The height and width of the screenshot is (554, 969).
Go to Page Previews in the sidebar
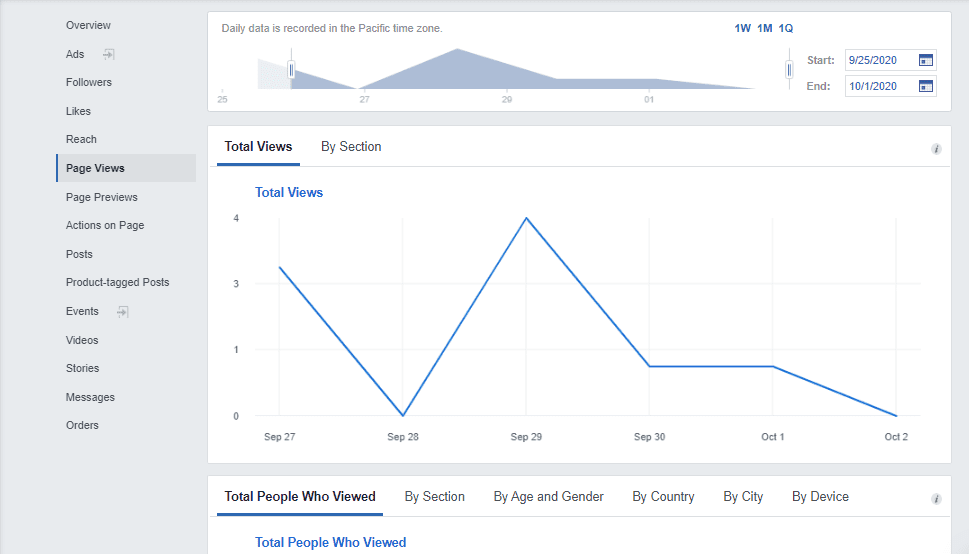[x=101, y=198]
